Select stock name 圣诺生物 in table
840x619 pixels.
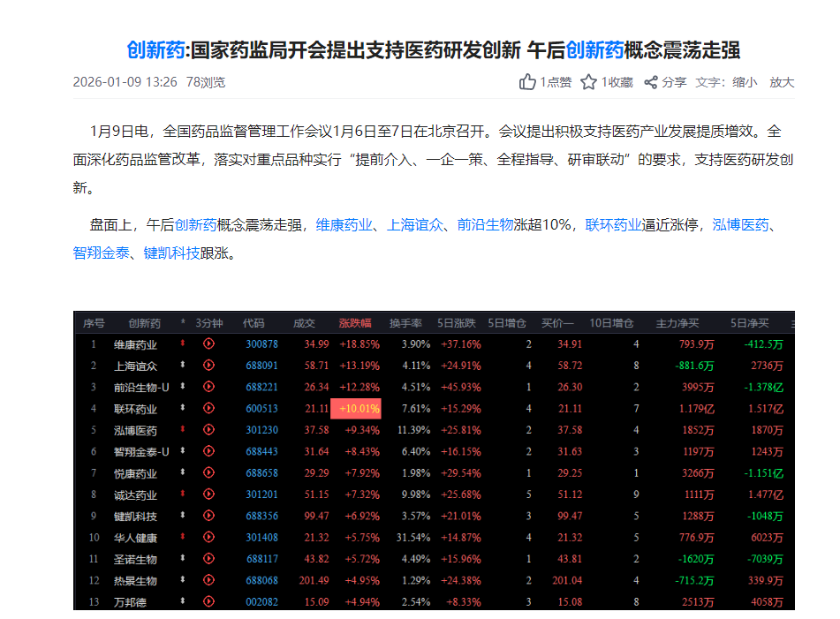135,559
